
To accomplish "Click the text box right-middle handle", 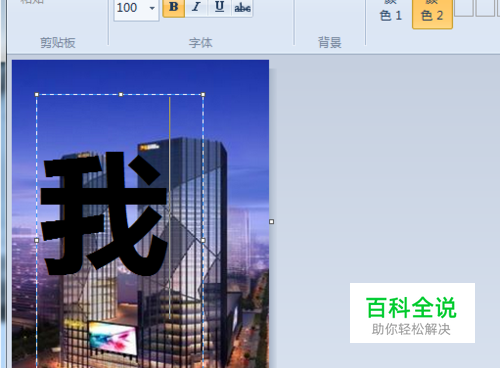I will pyautogui.click(x=203, y=240).
